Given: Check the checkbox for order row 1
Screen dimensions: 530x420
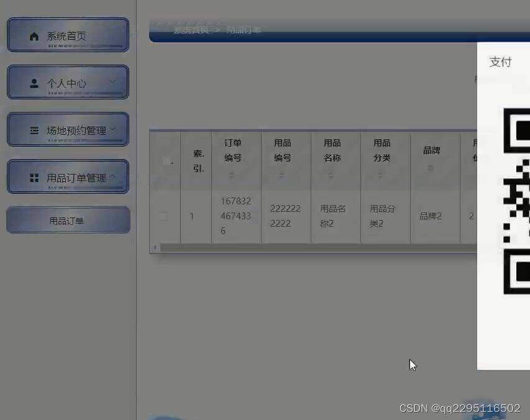Looking at the screenshot, I should tap(163, 216).
